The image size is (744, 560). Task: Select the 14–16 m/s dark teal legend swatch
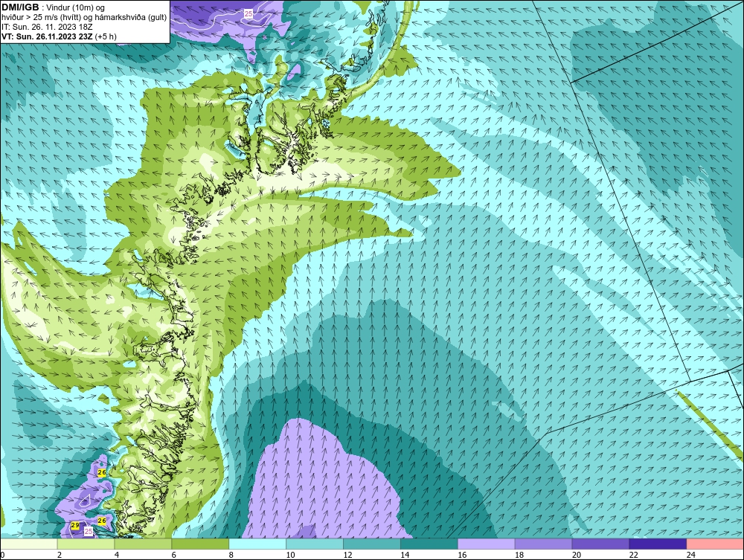click(x=429, y=544)
